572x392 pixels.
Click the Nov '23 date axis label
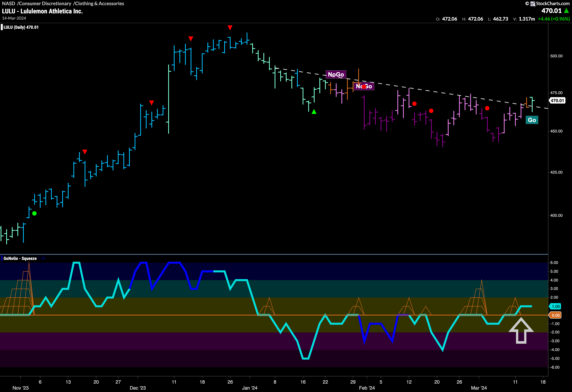coord(20,388)
